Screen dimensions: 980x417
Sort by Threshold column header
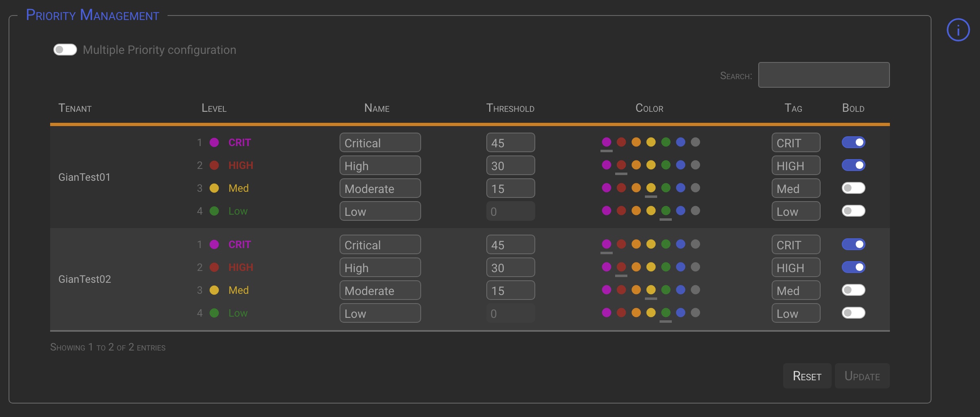(x=510, y=108)
